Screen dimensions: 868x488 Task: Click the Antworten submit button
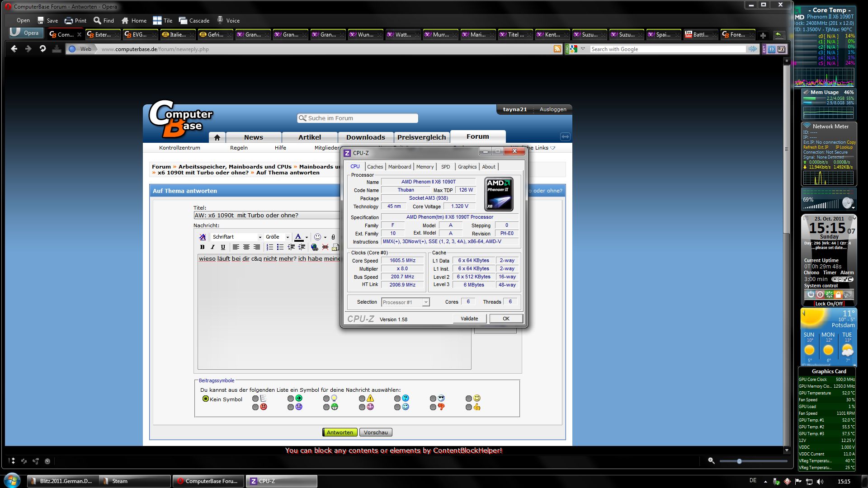pos(340,432)
